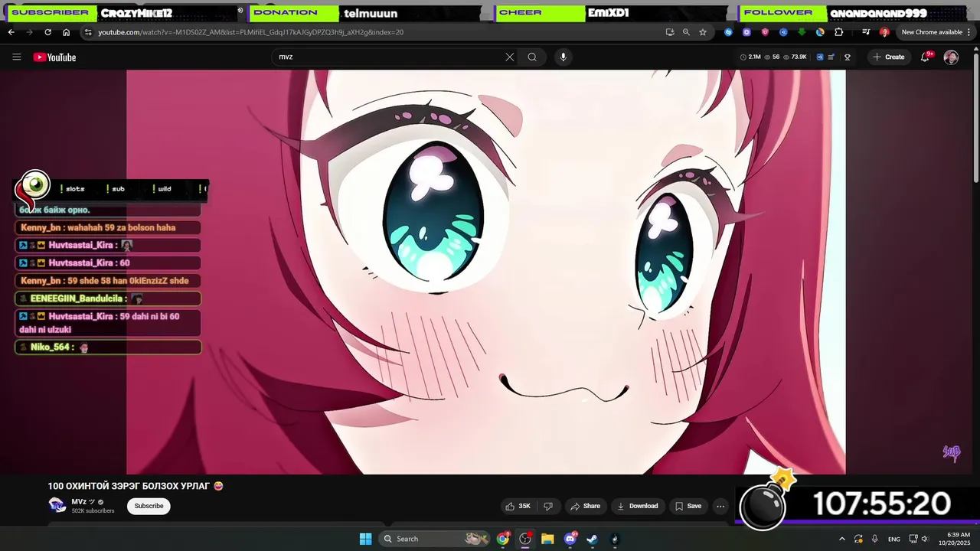Subscribe to the MVz channel
980x551 pixels.
click(149, 506)
